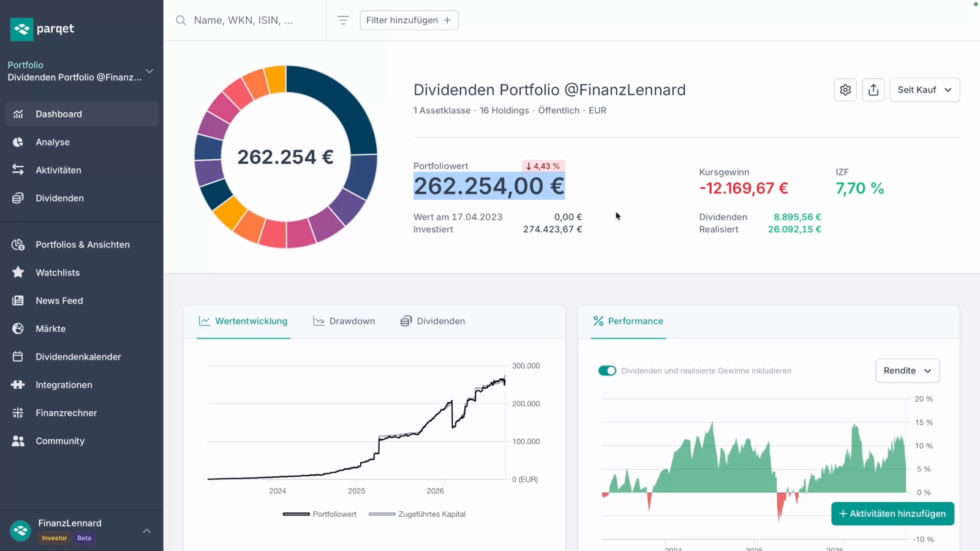The image size is (980, 551).
Task: Switch to the Wertentwicklung tab
Action: [243, 321]
